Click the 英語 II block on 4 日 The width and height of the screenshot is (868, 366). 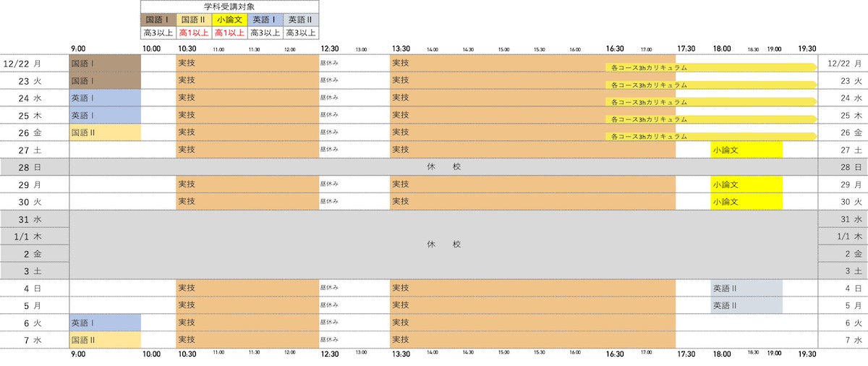click(746, 289)
